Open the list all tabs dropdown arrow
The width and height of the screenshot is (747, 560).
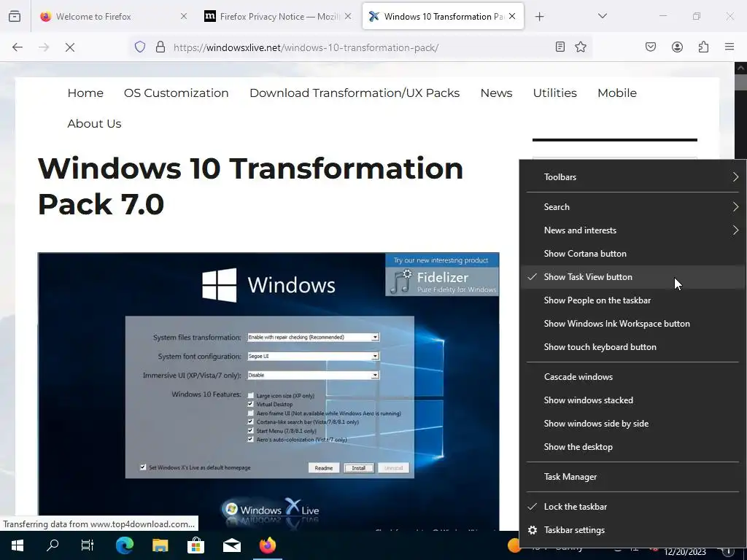(602, 16)
